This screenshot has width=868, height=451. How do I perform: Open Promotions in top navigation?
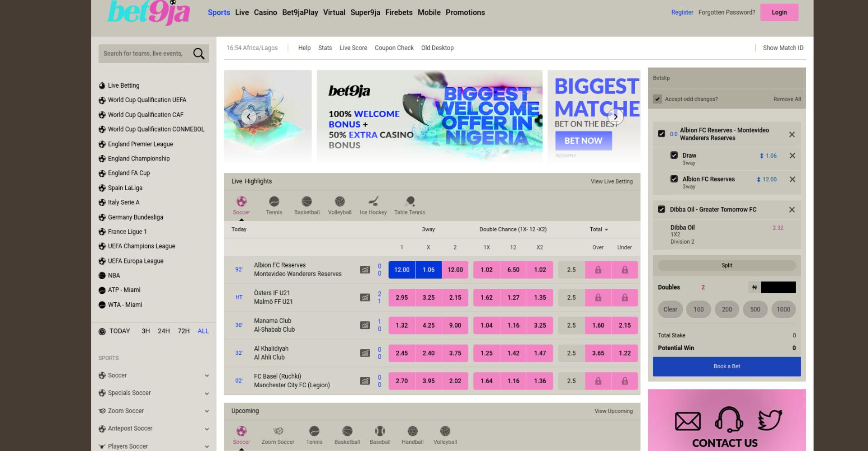click(x=465, y=13)
